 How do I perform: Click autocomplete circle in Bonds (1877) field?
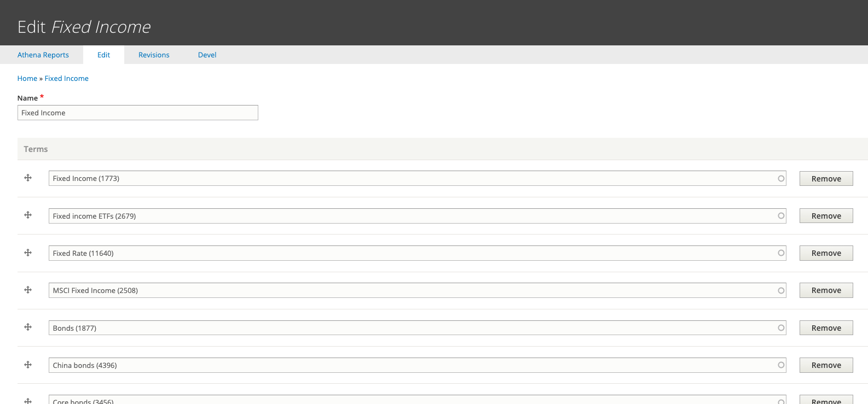tap(781, 328)
